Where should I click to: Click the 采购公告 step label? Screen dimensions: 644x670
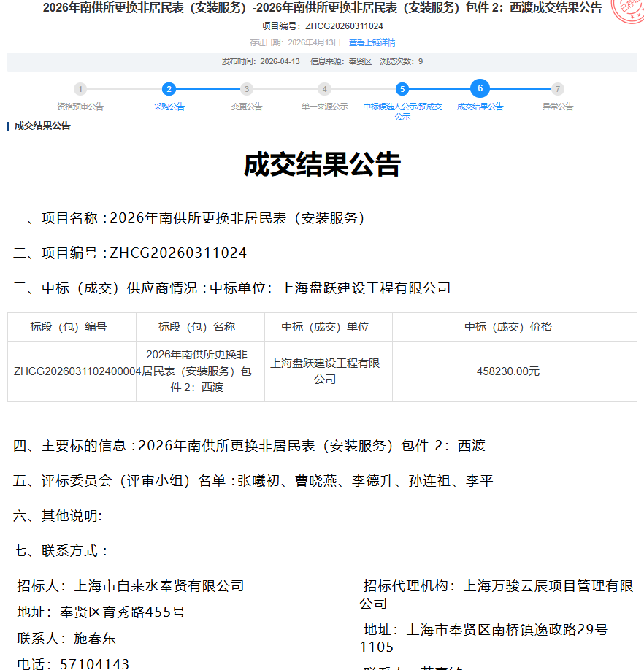[169, 107]
